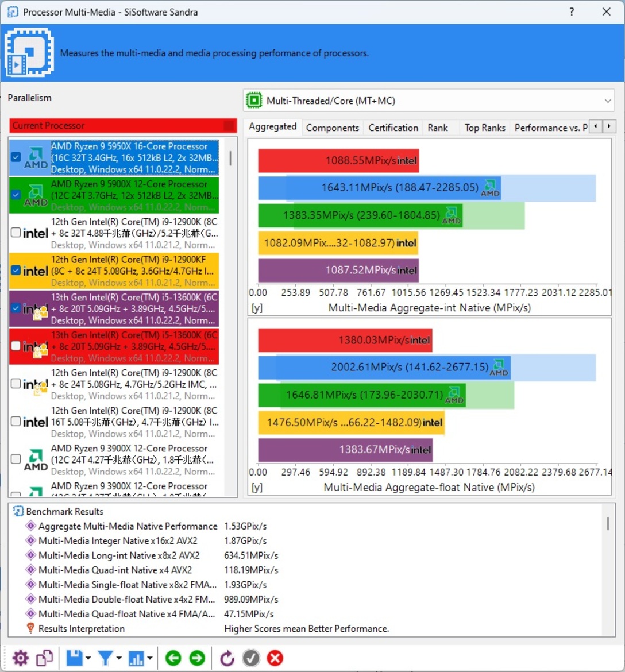Click the [y] label under integer chart
The width and height of the screenshot is (625, 672).
coord(257,308)
